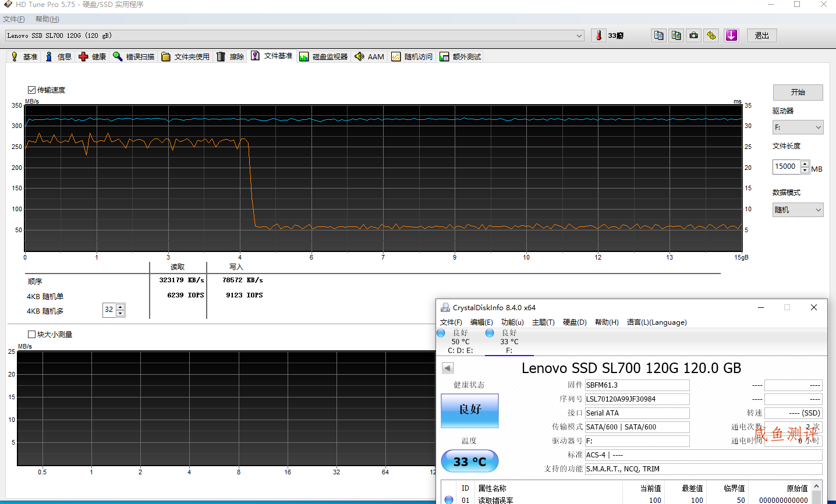The width and height of the screenshot is (836, 504).
Task: Click the copy screenshot to clipboard icon
Action: (676, 36)
